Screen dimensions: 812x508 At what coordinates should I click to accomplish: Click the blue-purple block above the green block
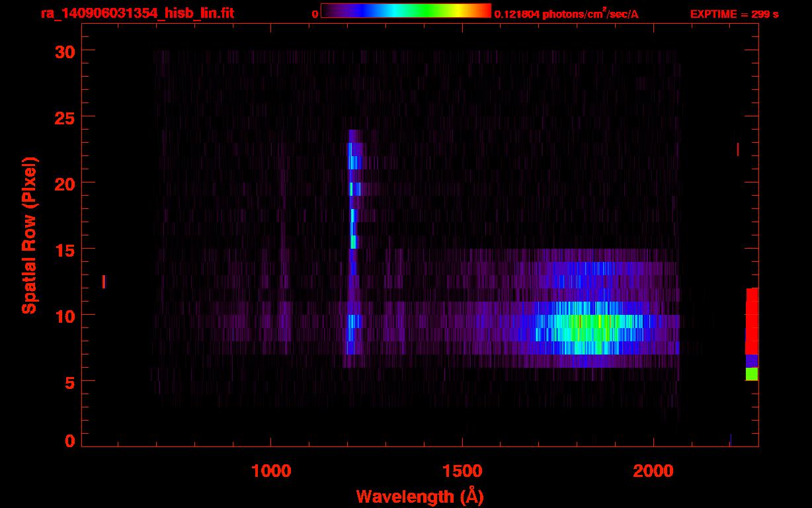point(752,361)
